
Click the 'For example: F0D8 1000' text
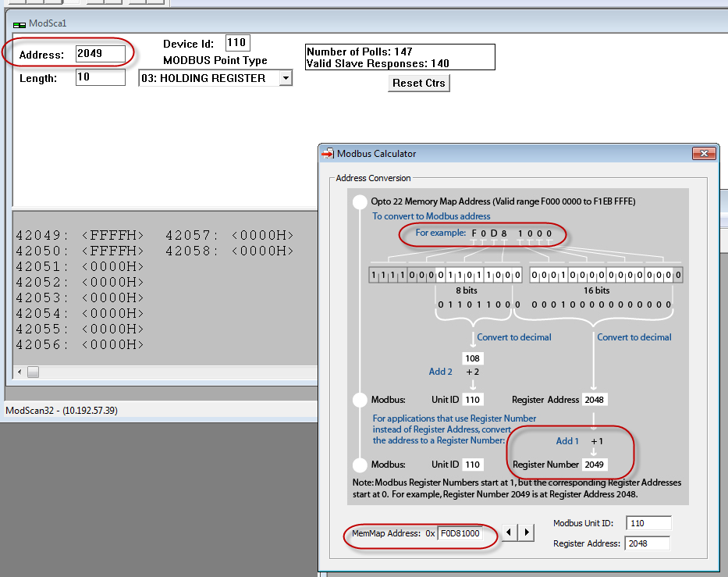(483, 233)
